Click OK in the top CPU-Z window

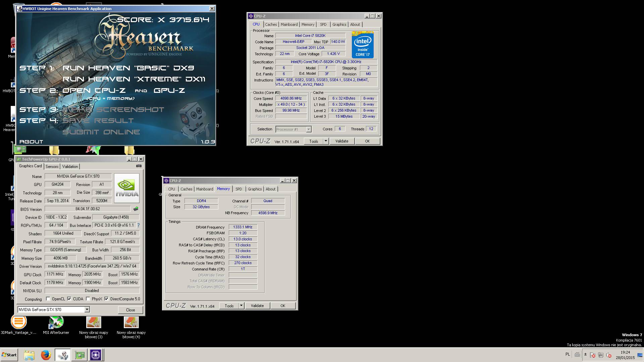(367, 141)
